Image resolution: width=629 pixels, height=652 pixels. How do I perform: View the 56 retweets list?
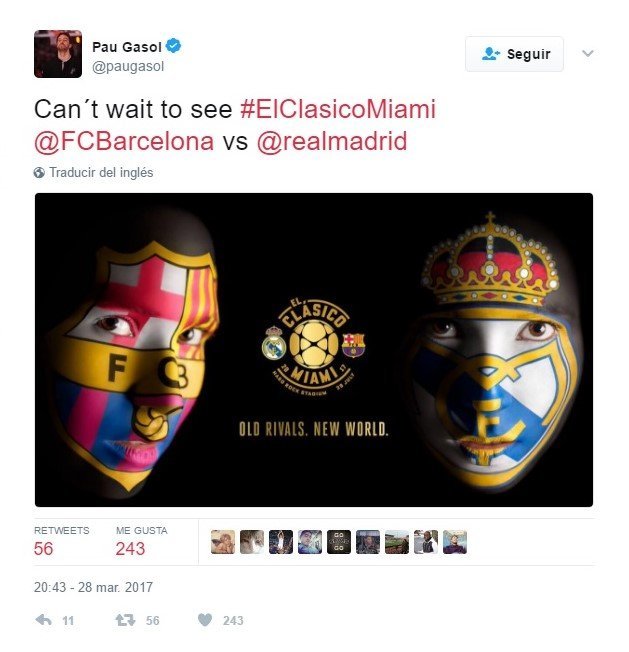62,543
